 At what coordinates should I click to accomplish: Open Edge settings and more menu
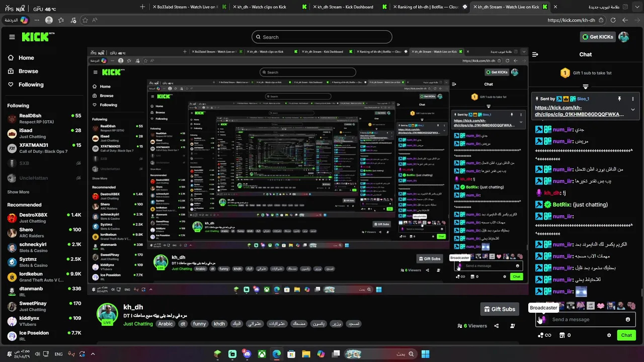(x=36, y=20)
